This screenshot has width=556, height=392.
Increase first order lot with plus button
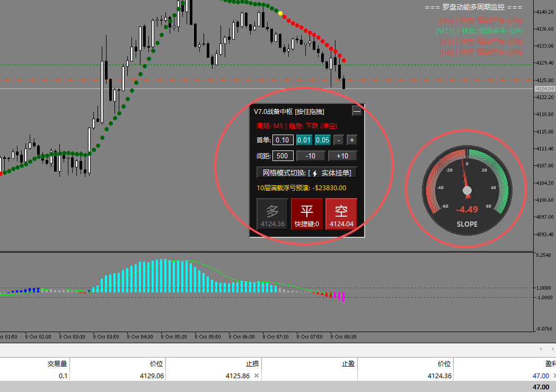click(x=352, y=140)
